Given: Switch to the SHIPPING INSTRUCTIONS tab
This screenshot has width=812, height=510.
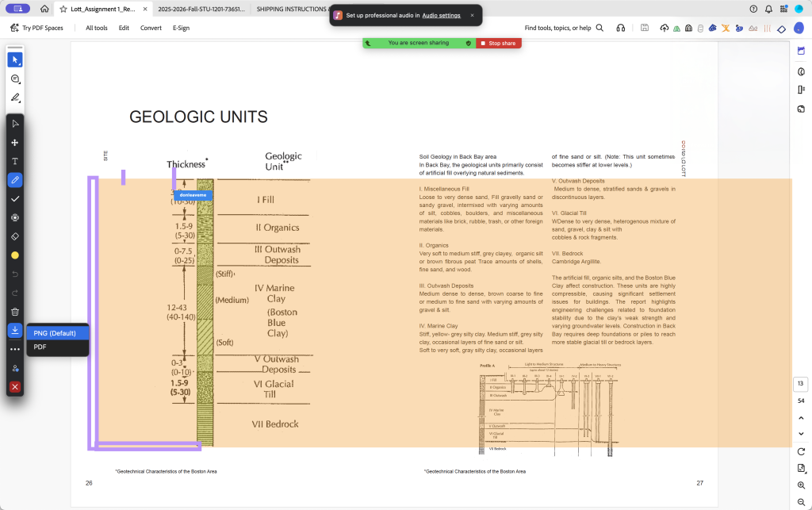Looking at the screenshot, I should [x=289, y=9].
